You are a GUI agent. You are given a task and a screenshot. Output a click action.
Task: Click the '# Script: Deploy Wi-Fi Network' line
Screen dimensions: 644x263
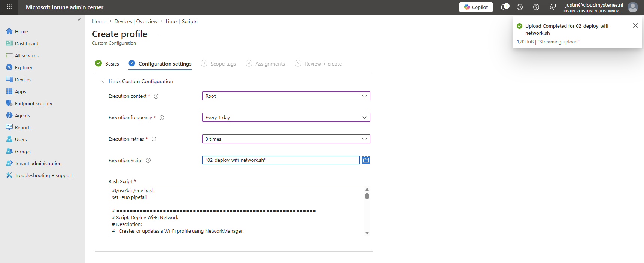[145, 218]
